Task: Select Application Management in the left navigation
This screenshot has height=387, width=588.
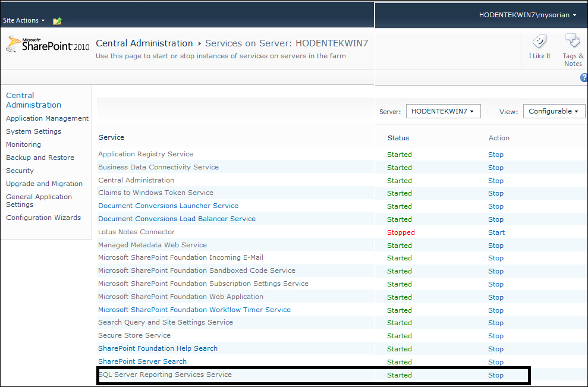Action: click(x=47, y=118)
